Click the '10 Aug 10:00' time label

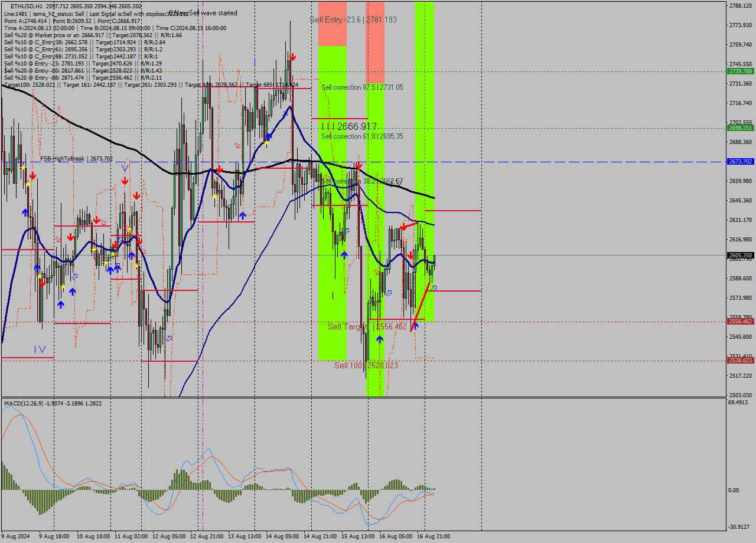[x=93, y=537]
